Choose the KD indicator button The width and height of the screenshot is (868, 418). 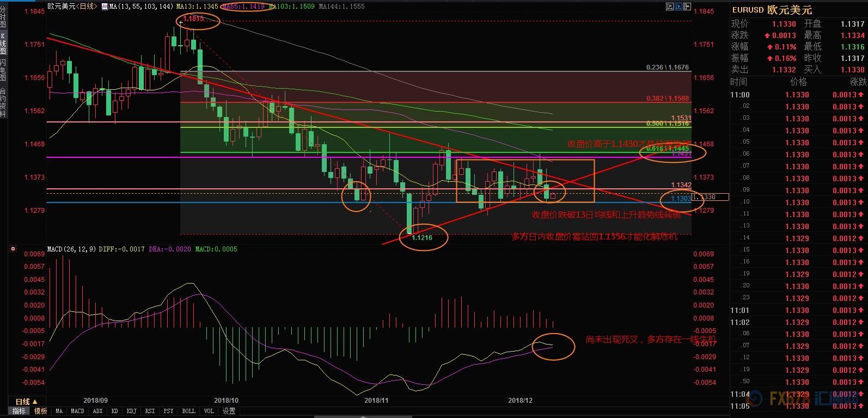(115, 411)
